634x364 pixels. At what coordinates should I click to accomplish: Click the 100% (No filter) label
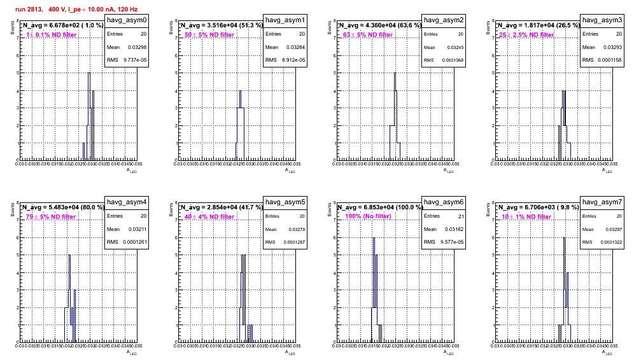tap(369, 216)
